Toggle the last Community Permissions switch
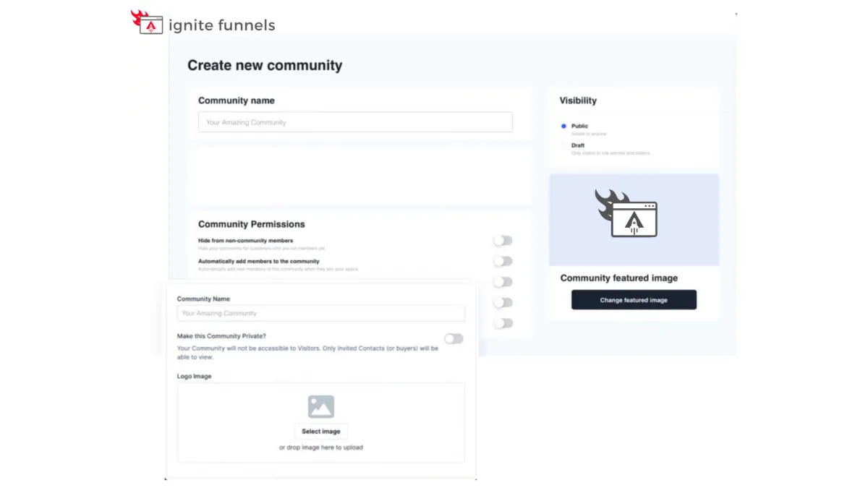The image size is (868, 488). point(503,323)
